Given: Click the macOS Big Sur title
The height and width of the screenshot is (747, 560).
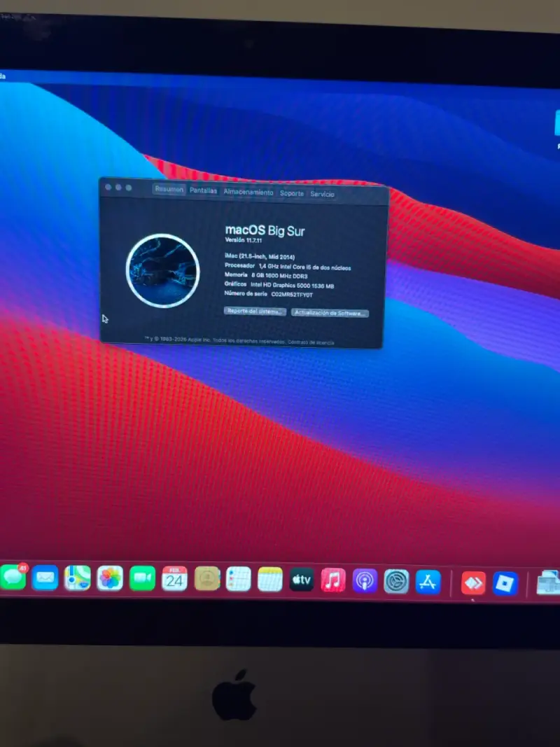Looking at the screenshot, I should [265, 231].
